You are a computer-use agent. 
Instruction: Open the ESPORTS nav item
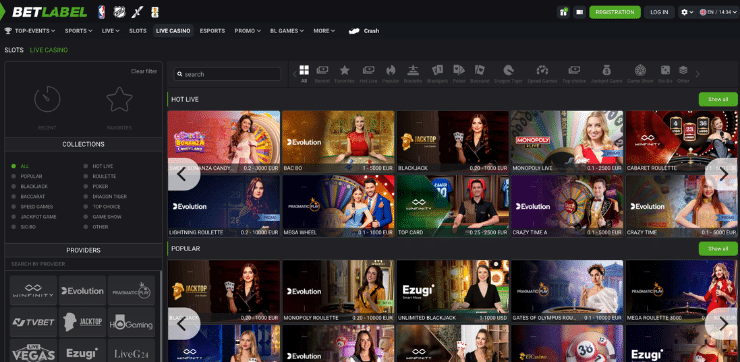212,31
